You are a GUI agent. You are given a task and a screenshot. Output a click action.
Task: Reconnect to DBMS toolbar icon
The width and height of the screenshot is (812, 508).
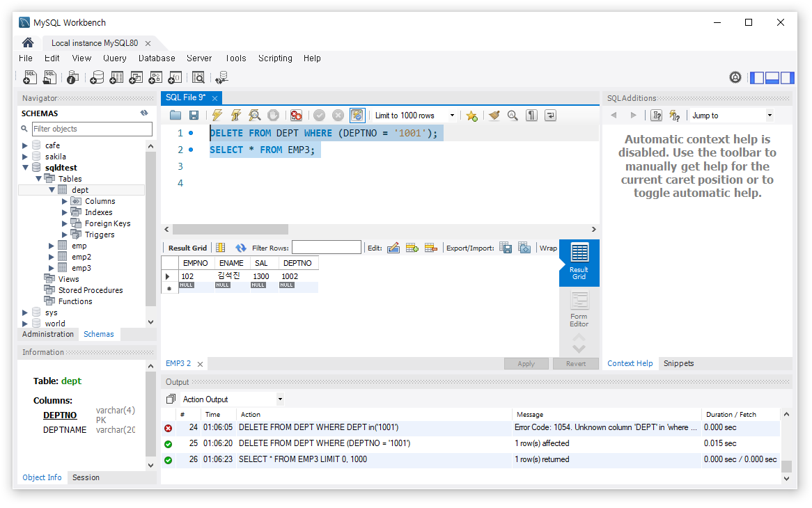[221, 78]
